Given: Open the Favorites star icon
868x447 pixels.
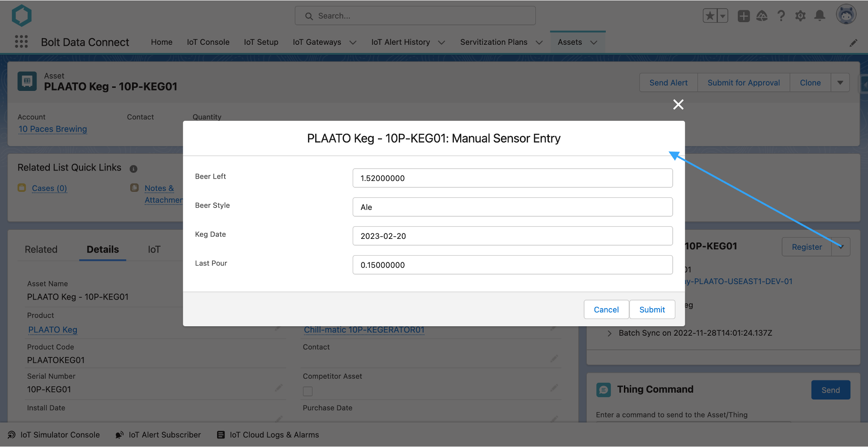Looking at the screenshot, I should tap(710, 16).
